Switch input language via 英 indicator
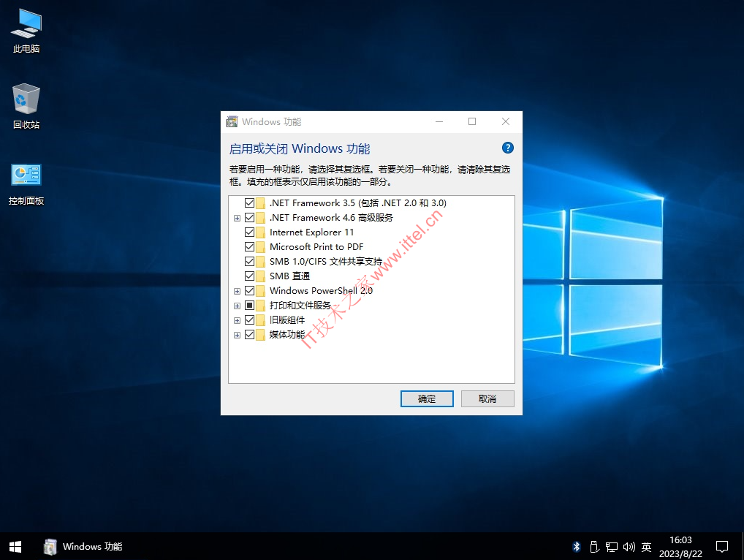This screenshot has width=744, height=560. click(646, 547)
